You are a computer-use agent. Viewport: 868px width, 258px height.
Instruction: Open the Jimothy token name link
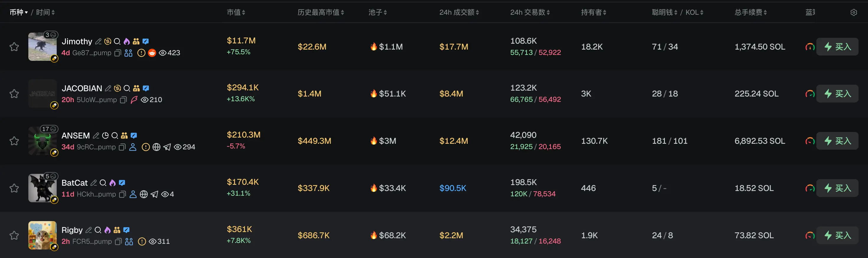point(77,41)
